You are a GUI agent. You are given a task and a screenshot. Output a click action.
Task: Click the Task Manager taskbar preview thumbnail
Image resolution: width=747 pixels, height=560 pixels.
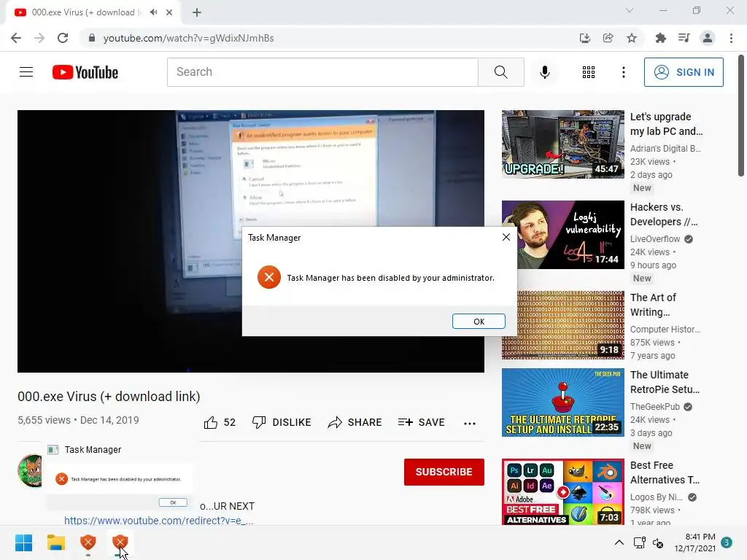(120, 479)
